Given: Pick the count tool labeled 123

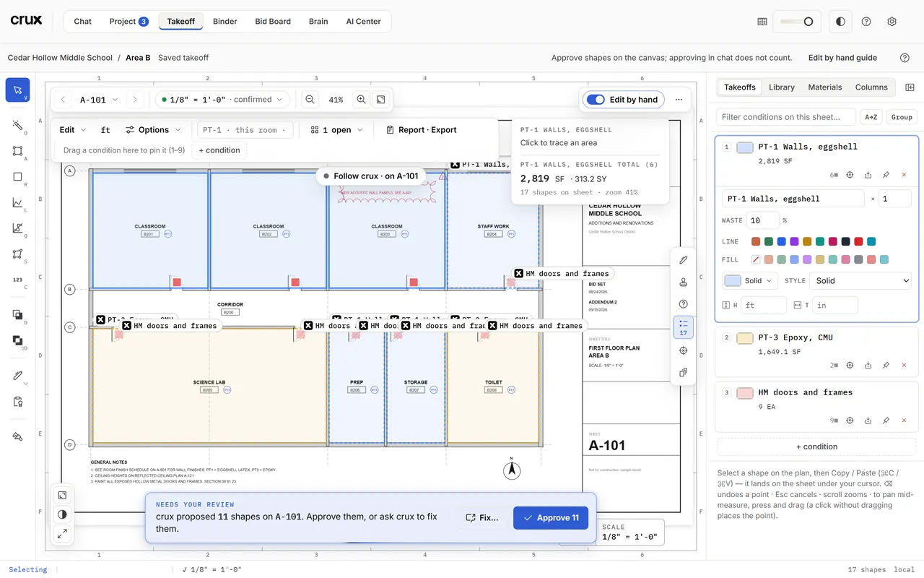Looking at the screenshot, I should tap(17, 280).
